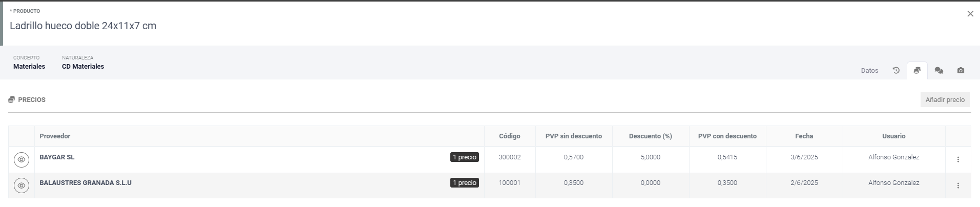Toggle eye icon for BAYGAR SL
The height and width of the screenshot is (207, 980).
(22, 160)
